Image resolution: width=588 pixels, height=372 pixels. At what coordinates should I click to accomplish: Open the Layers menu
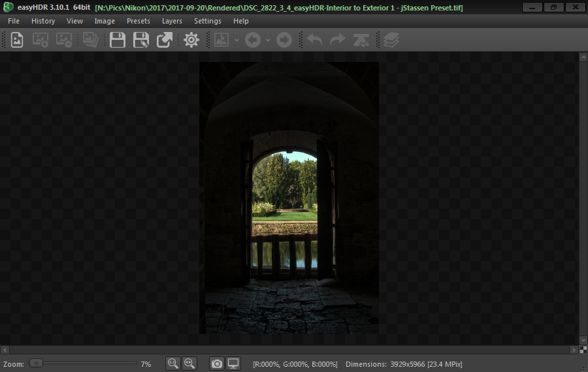click(x=172, y=21)
